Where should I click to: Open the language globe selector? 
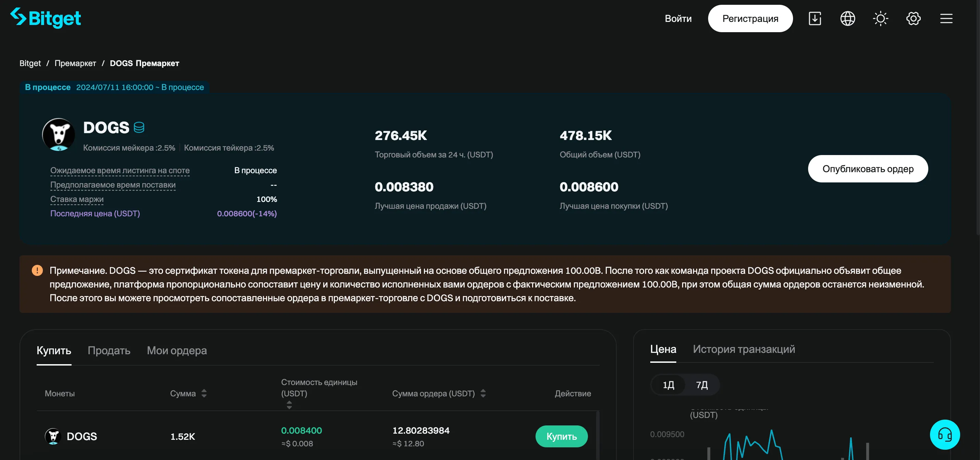point(847,18)
